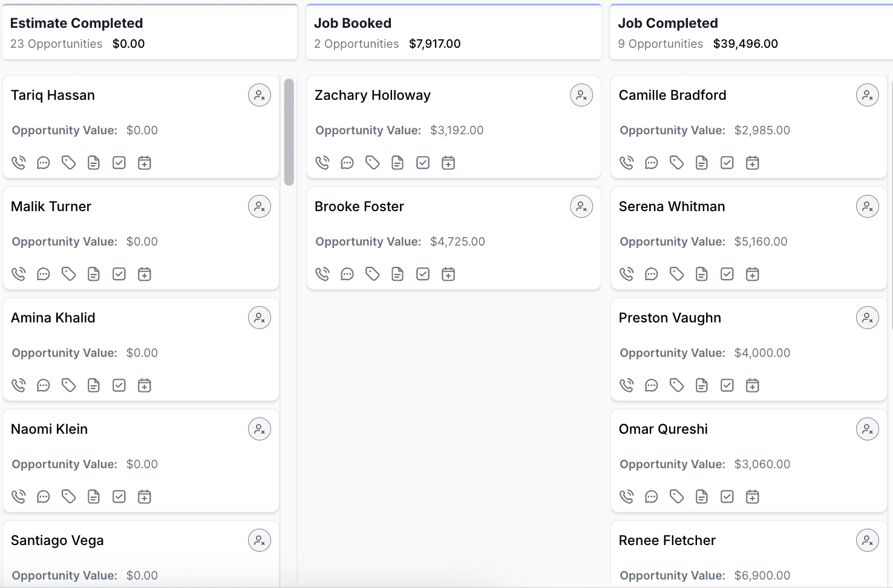Click the $7,917.00 Job Booked total
Viewport: 893px width, 588px height.
tap(435, 44)
